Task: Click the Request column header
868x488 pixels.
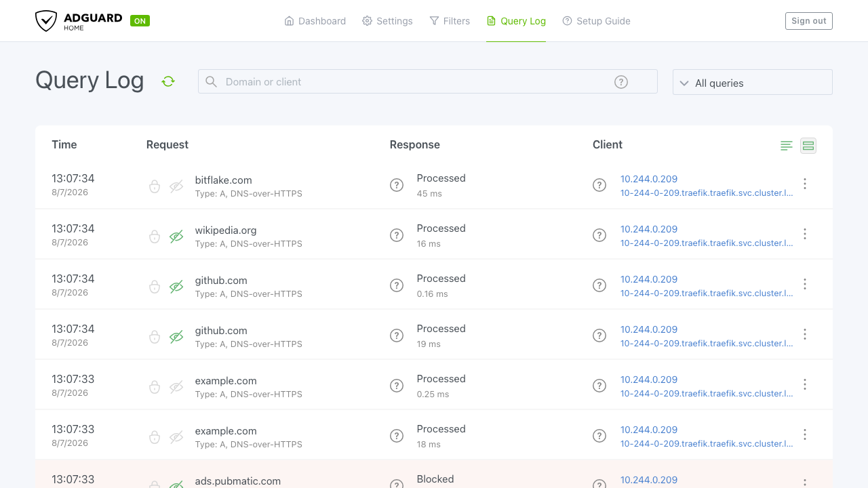Action: click(x=167, y=144)
